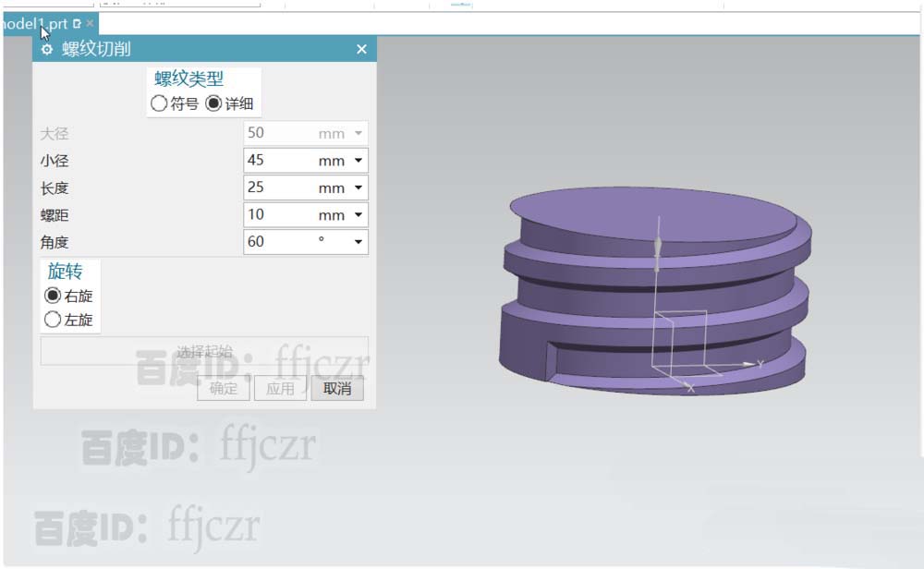
Task: Switch to the model1.prt tab
Action: pyautogui.click(x=35, y=23)
